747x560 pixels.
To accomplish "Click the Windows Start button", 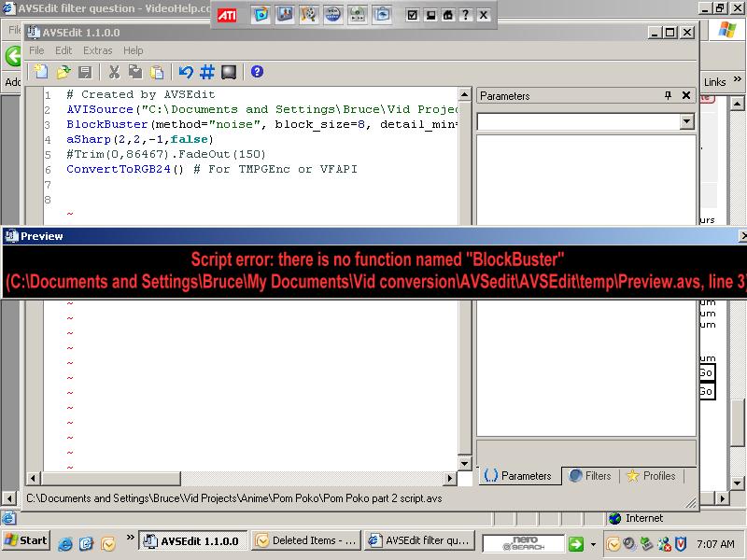I will [26, 540].
